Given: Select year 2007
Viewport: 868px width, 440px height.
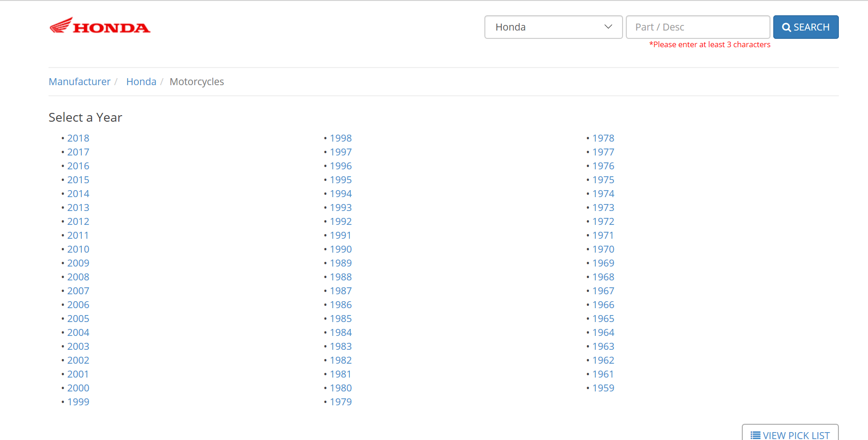Looking at the screenshot, I should pyautogui.click(x=78, y=291).
